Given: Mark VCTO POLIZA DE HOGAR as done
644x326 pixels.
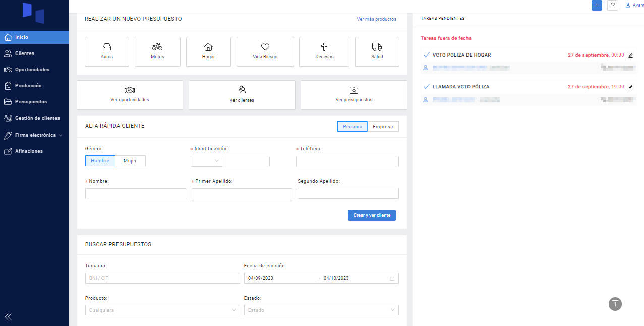Looking at the screenshot, I should (426, 55).
